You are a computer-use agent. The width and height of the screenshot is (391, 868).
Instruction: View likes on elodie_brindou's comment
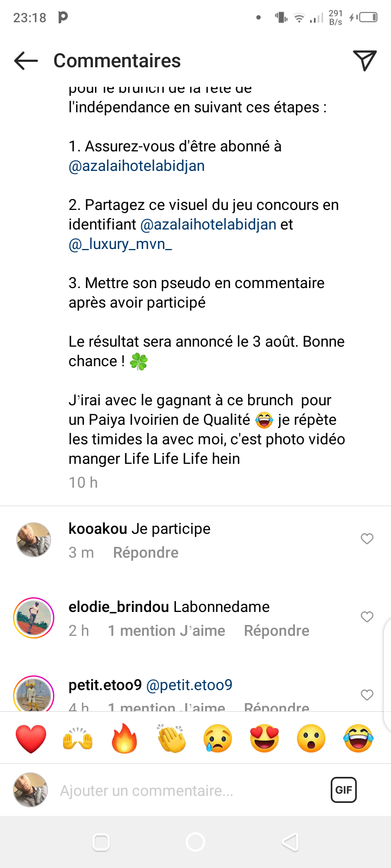pos(166,631)
